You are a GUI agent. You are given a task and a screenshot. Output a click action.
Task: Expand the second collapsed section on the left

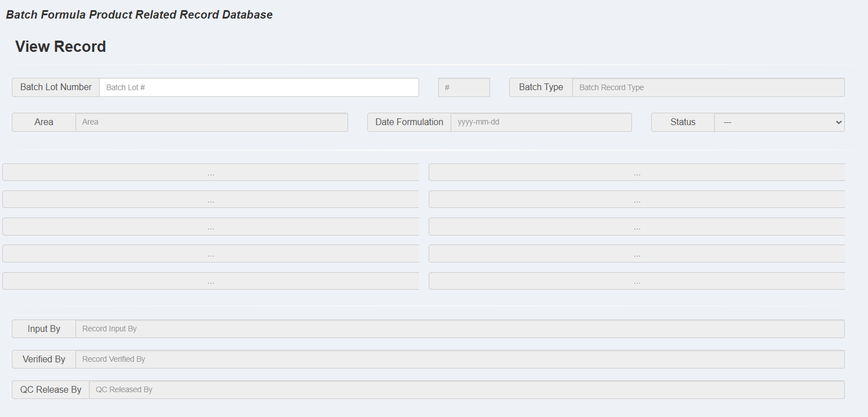coord(211,199)
